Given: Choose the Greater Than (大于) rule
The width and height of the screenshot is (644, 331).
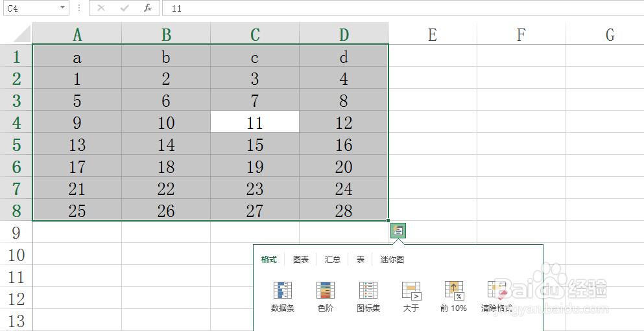Looking at the screenshot, I should tap(411, 297).
